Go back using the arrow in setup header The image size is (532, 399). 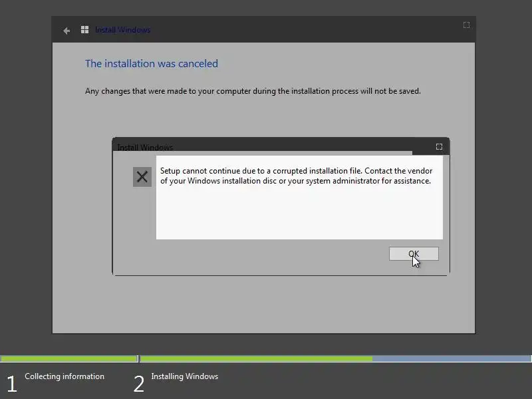click(66, 31)
